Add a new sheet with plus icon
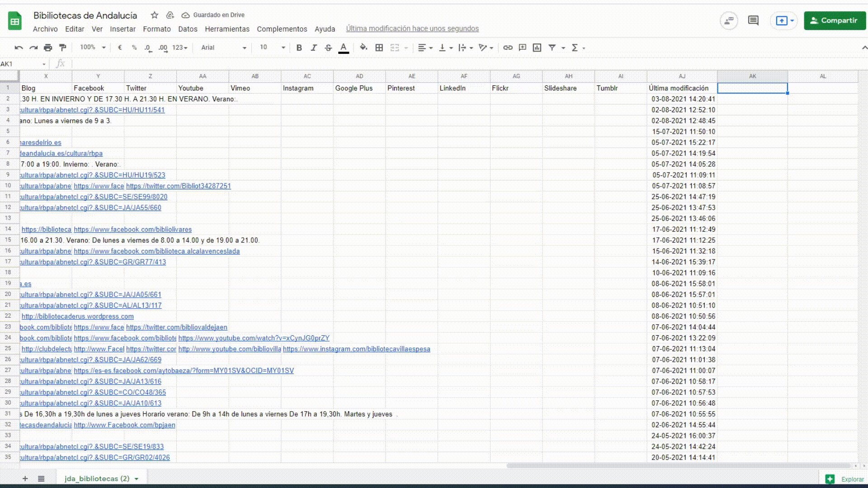This screenshot has width=868, height=488. tap(25, 479)
